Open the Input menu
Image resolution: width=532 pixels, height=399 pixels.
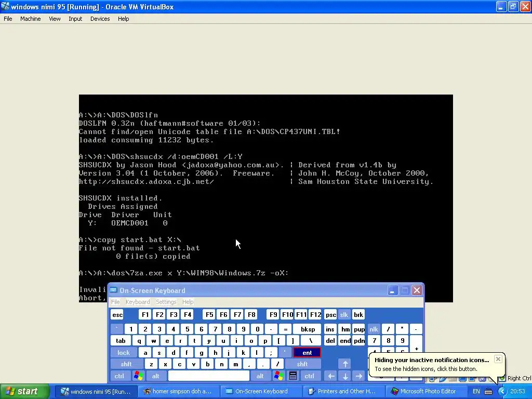[x=75, y=19]
